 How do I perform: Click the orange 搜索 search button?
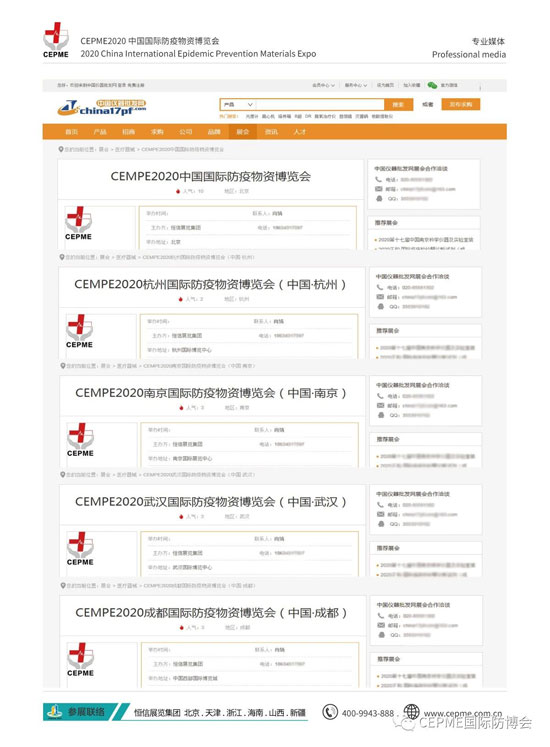pyautogui.click(x=398, y=104)
